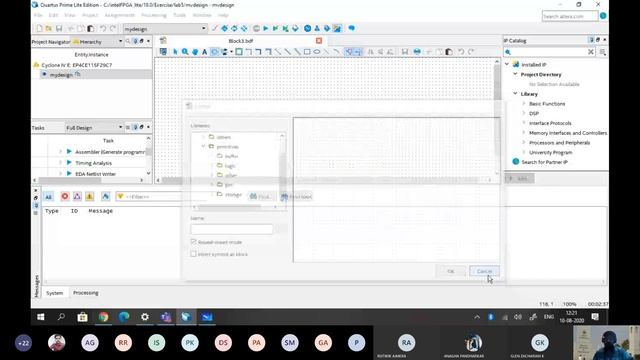Viewport: 640px width, 360px height.
Task: Open the Programmer icon in main toolbar
Action: click(327, 29)
